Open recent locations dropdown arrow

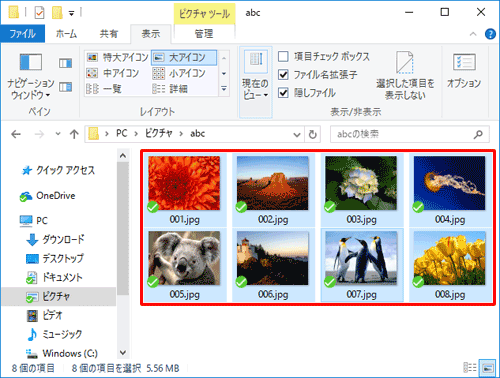click(58, 134)
